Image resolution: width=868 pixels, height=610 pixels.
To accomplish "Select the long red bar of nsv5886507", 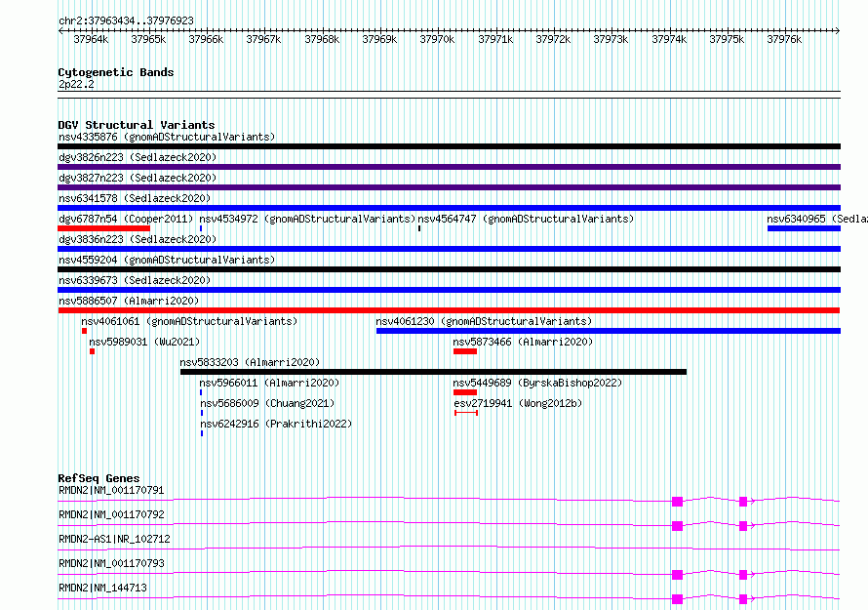I will [449, 310].
